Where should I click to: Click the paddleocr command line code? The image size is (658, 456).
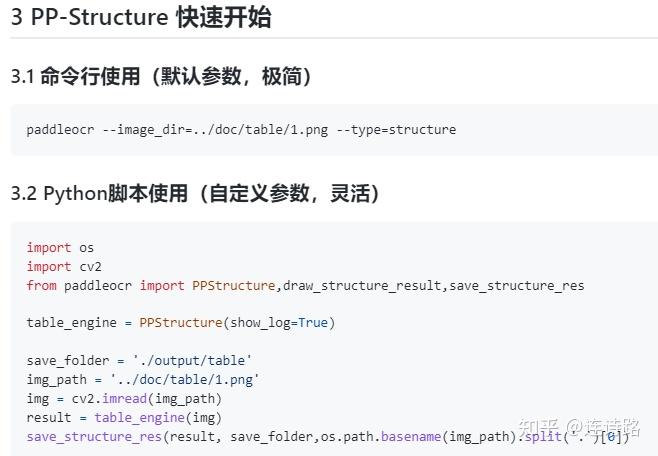tap(241, 130)
